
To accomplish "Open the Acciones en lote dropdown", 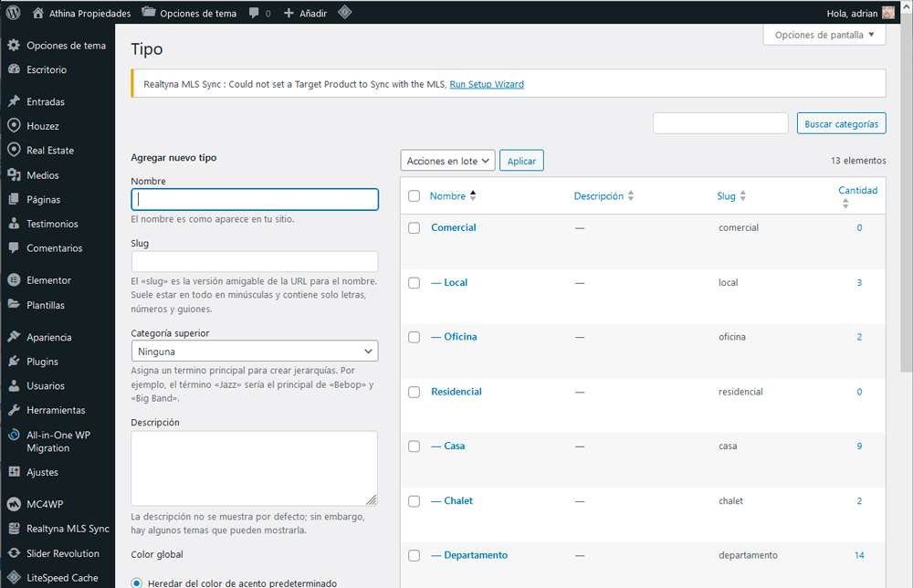I will (447, 161).
